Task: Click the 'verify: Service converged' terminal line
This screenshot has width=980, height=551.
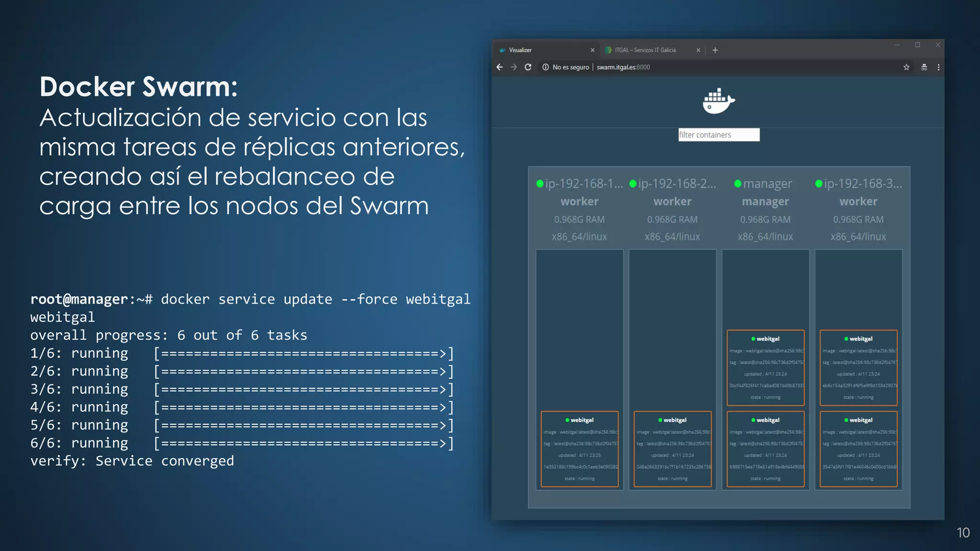Action: [132, 461]
